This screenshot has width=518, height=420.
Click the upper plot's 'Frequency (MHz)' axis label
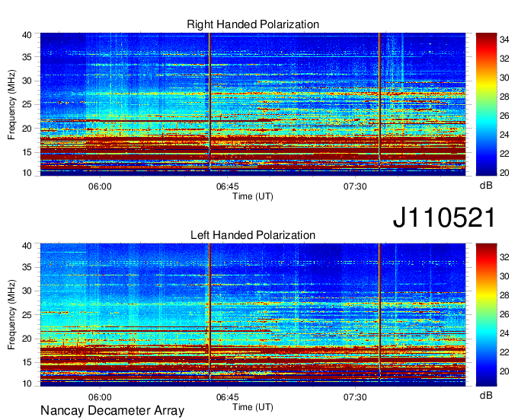(11, 104)
